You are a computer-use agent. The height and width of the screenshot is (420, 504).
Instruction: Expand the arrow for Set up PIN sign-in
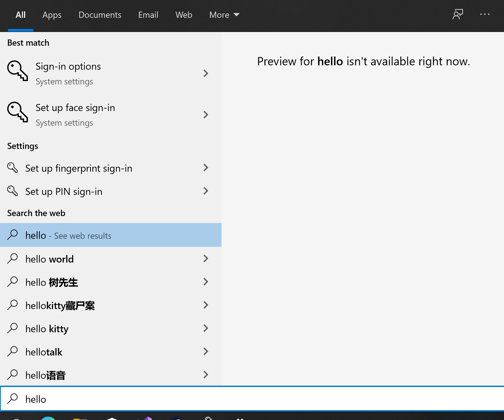[206, 191]
